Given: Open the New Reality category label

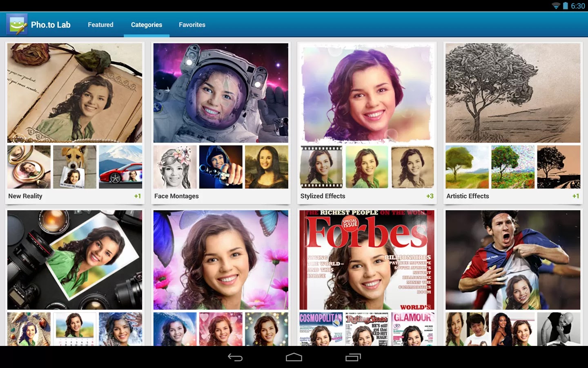Looking at the screenshot, I should [x=25, y=196].
